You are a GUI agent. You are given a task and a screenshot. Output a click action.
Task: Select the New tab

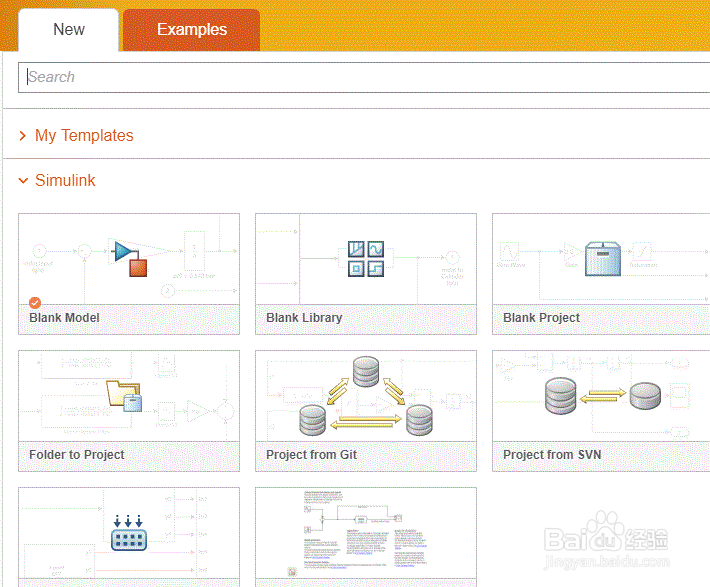(x=69, y=30)
